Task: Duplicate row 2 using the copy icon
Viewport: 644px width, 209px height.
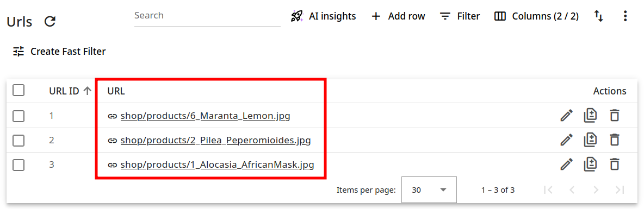Action: [590, 141]
